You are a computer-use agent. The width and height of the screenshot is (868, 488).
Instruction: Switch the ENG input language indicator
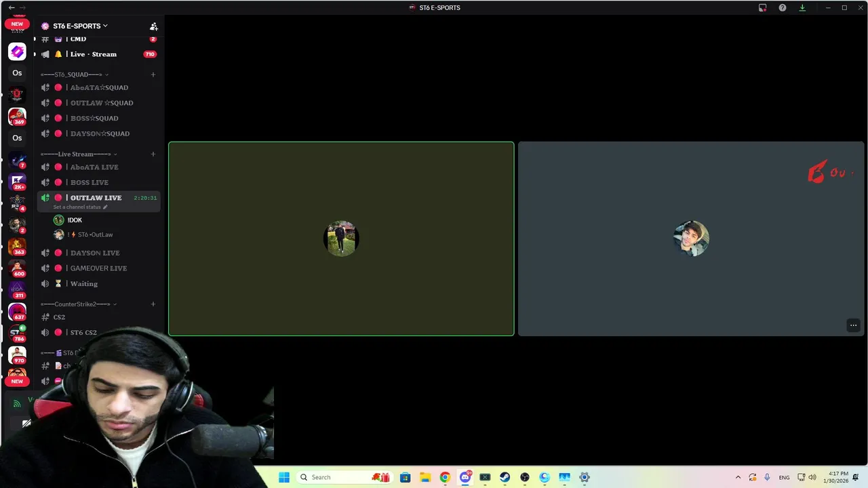click(x=784, y=477)
